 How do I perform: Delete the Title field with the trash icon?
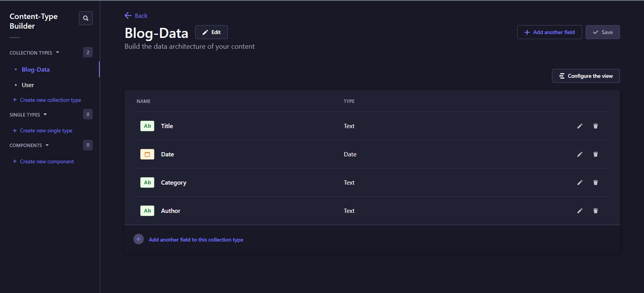click(596, 126)
